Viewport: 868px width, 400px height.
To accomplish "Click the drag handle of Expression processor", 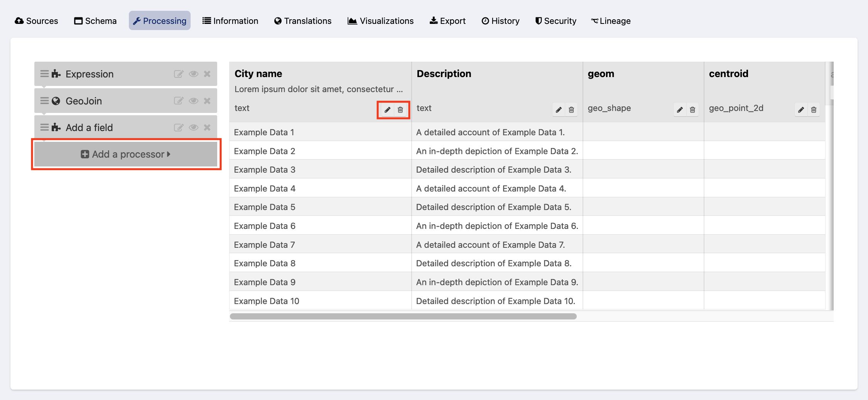I will click(x=44, y=74).
